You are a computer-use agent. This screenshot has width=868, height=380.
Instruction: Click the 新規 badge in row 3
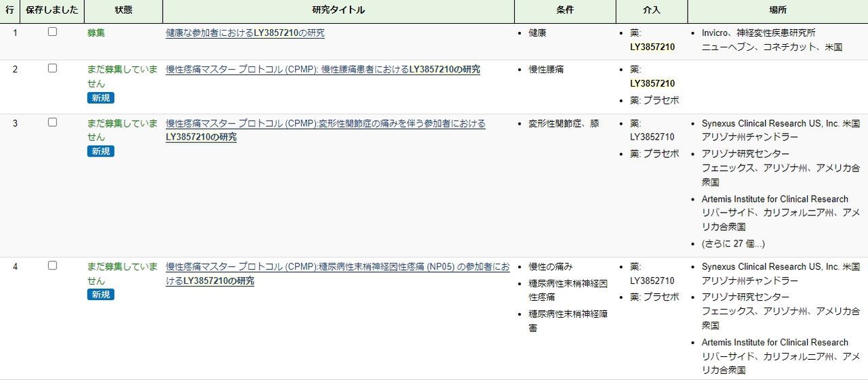pos(100,152)
